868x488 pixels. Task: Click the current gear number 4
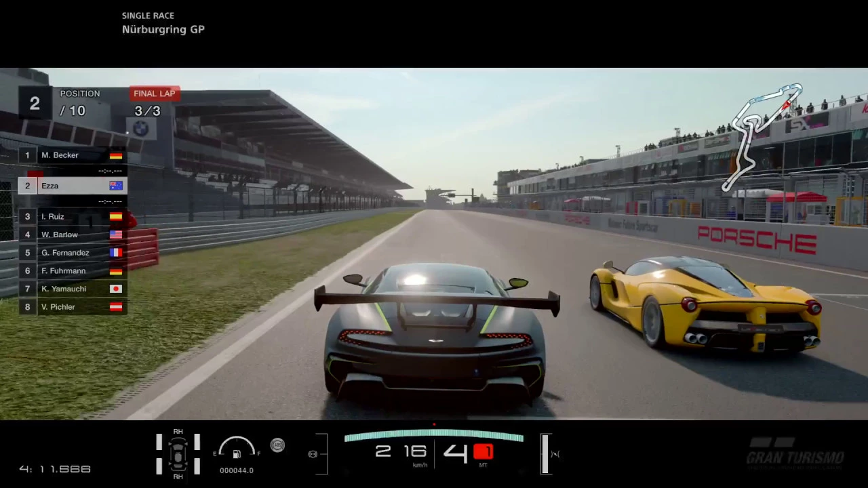tap(456, 452)
